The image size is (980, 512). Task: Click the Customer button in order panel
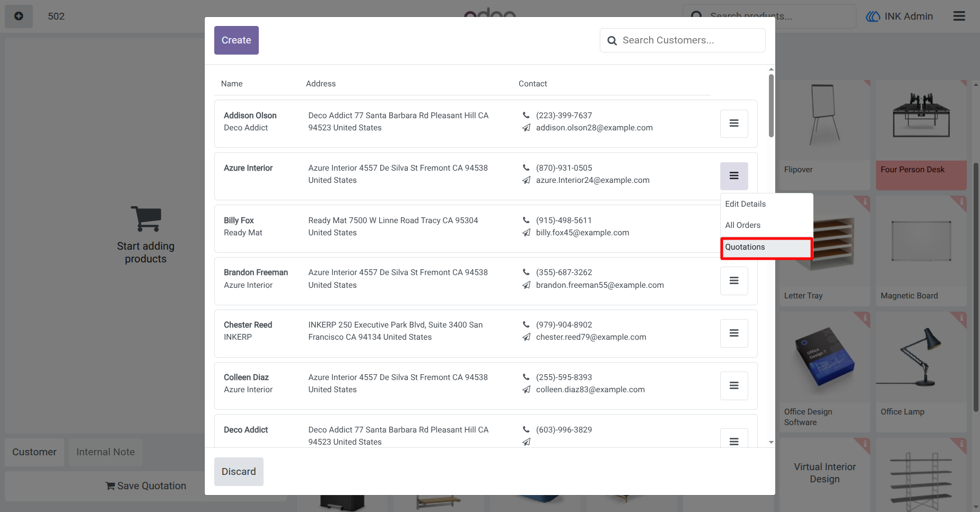[x=34, y=452]
